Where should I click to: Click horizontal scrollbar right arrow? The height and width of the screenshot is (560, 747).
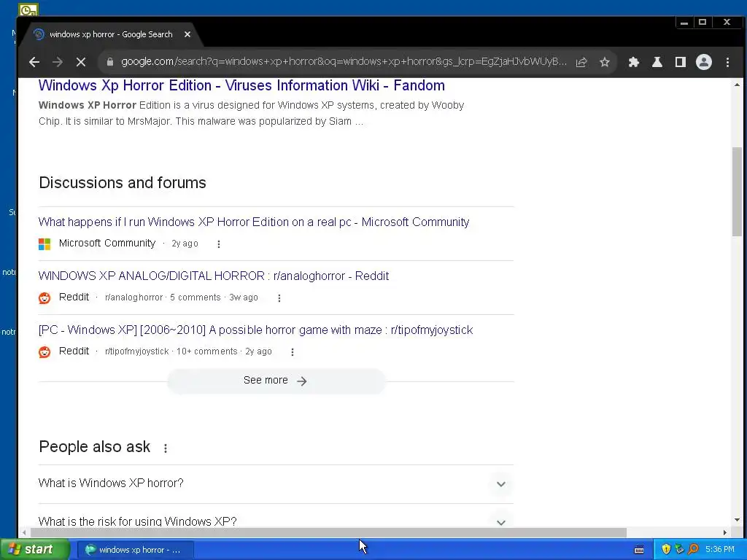click(725, 532)
